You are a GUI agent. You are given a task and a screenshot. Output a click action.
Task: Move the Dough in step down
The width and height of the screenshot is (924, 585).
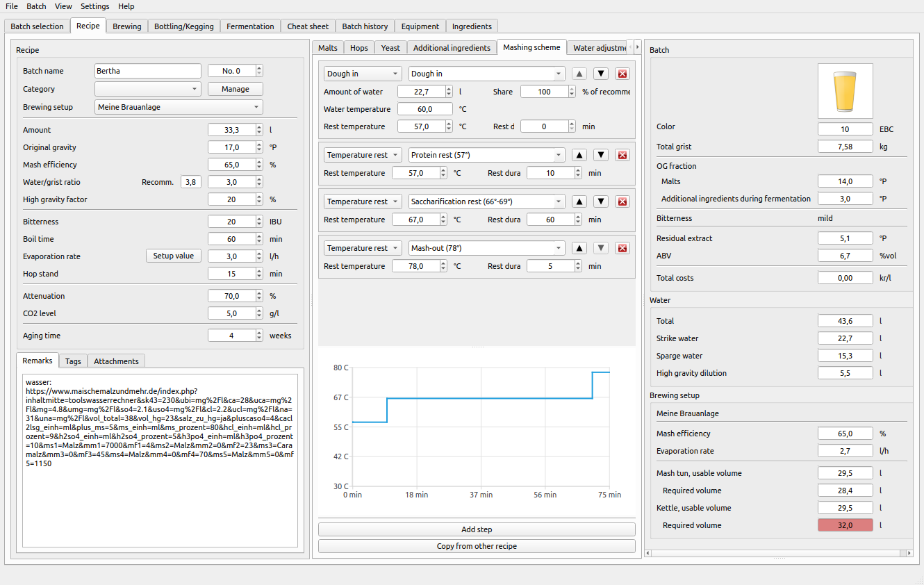coord(602,74)
